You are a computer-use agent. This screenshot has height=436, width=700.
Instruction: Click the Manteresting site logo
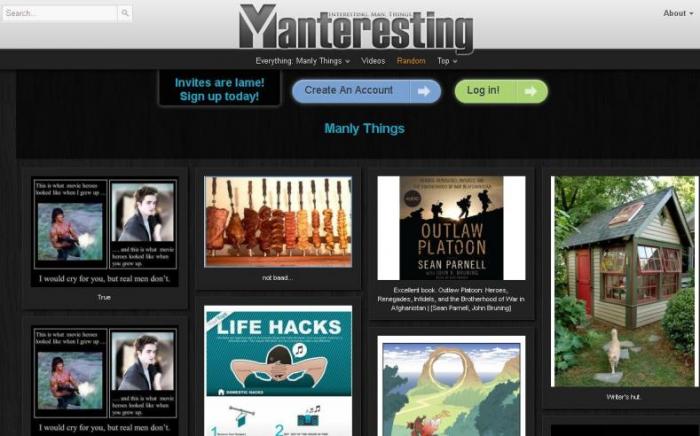356,28
